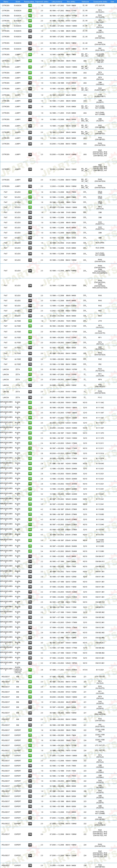Image resolution: width=117 pixels, height=868 pixels.
Task: Click the petrol icon in the Fiat Ulysse 1.8 LFW row
Action: [30, 321]
